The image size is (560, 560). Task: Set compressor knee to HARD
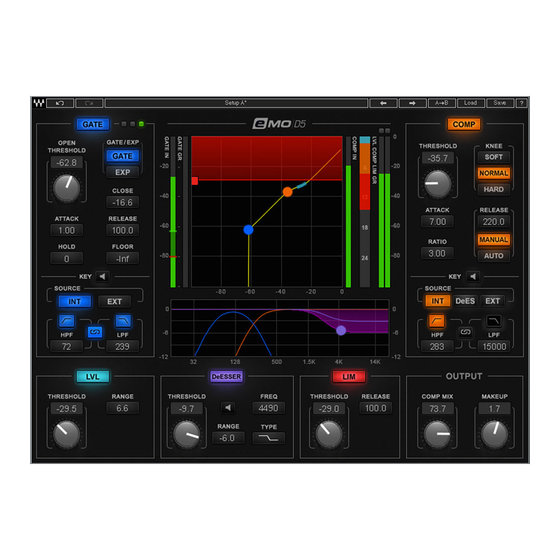pyautogui.click(x=494, y=189)
